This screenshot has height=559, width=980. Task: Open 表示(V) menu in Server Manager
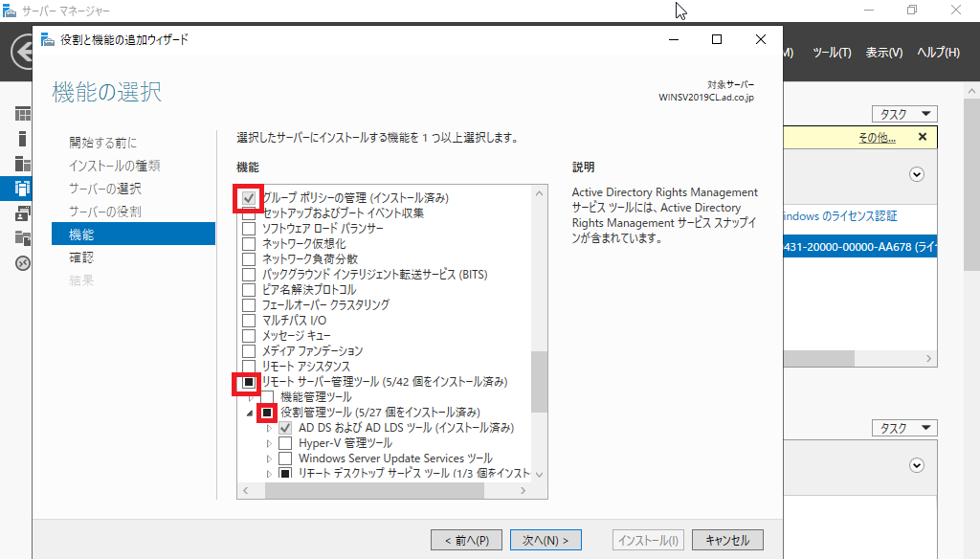tap(883, 53)
